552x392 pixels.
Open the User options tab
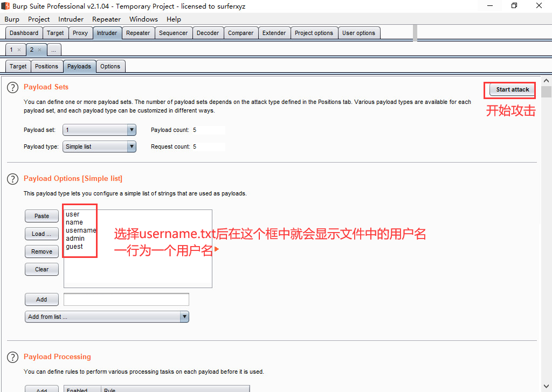coord(358,33)
